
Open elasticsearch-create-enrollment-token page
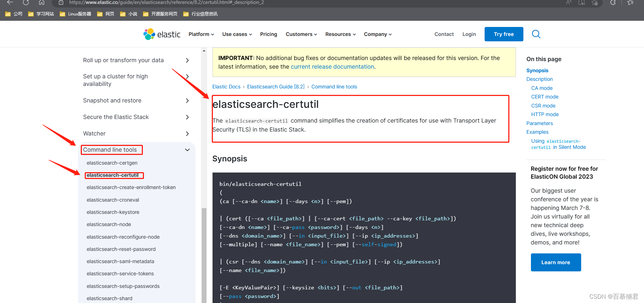(131, 188)
